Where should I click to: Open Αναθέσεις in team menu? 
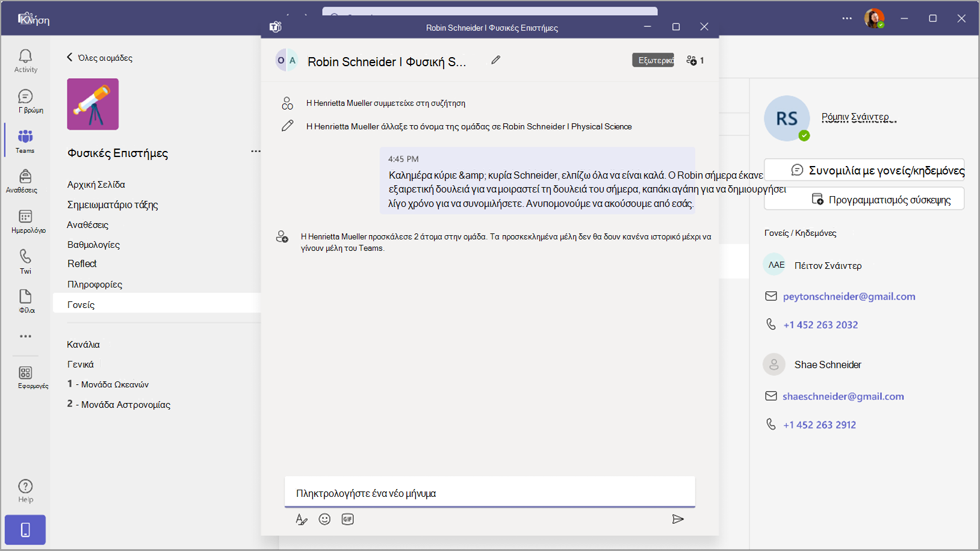click(88, 225)
